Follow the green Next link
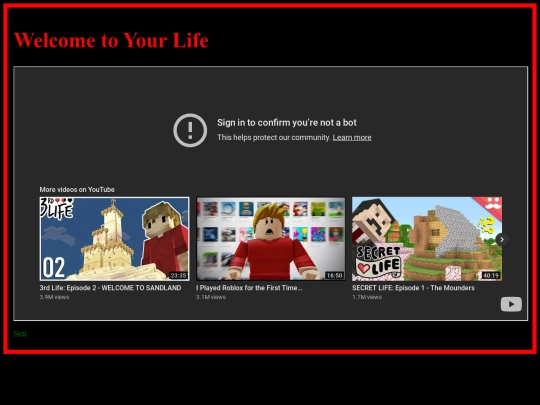540x405 pixels. pos(20,333)
